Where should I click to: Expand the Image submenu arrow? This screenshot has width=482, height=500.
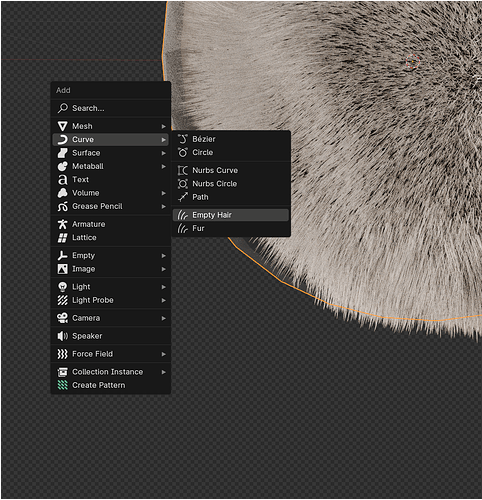pyautogui.click(x=164, y=269)
